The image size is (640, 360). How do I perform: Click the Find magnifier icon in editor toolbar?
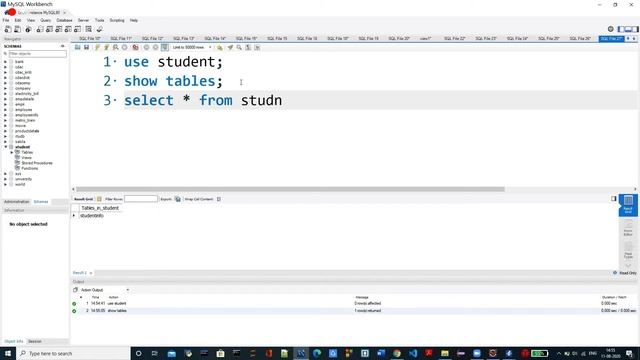click(239, 47)
